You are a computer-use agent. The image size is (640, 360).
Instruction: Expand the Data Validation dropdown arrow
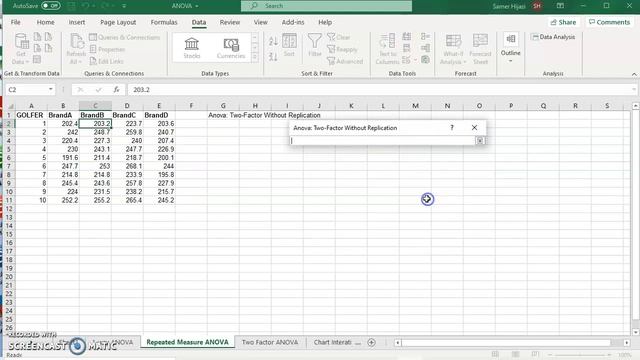(x=416, y=60)
